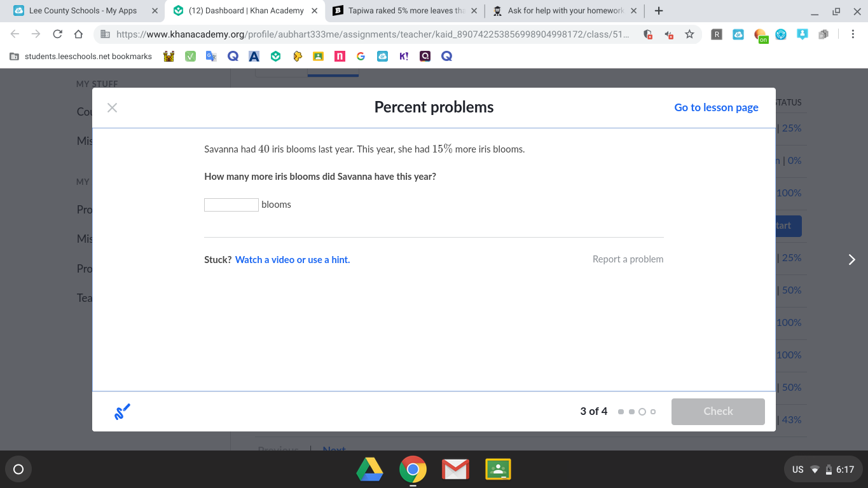Switch to Lee County Schools My Apps tab
Viewport: 868px width, 488px height.
click(x=83, y=11)
